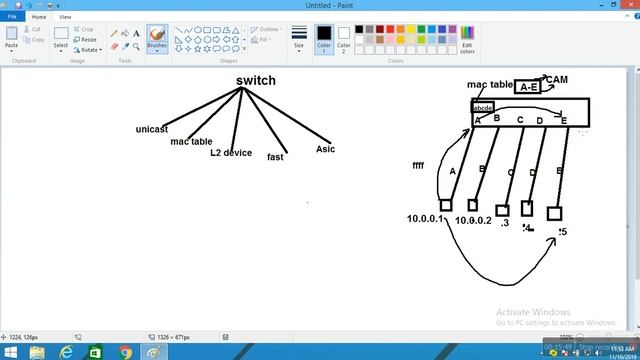Choose the Oval callout shape
Viewport: 640px width, 360px height.
226,49
